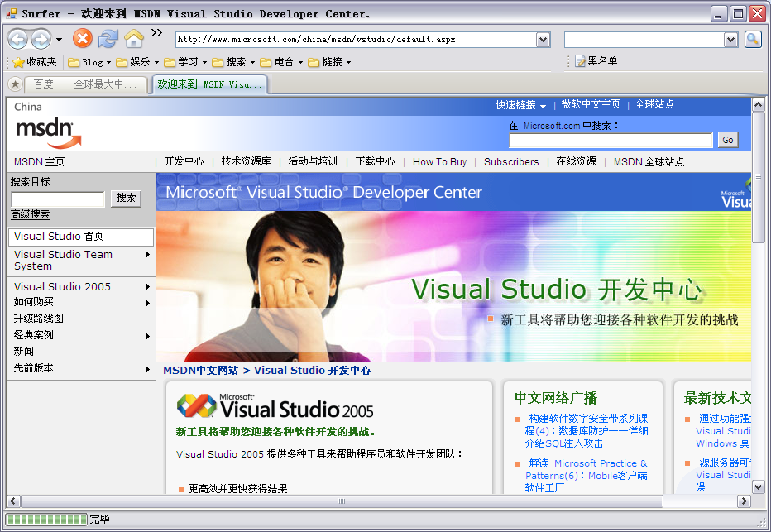Expand the 快速链接 dropdown
The height and width of the screenshot is (532, 771).
(x=520, y=105)
